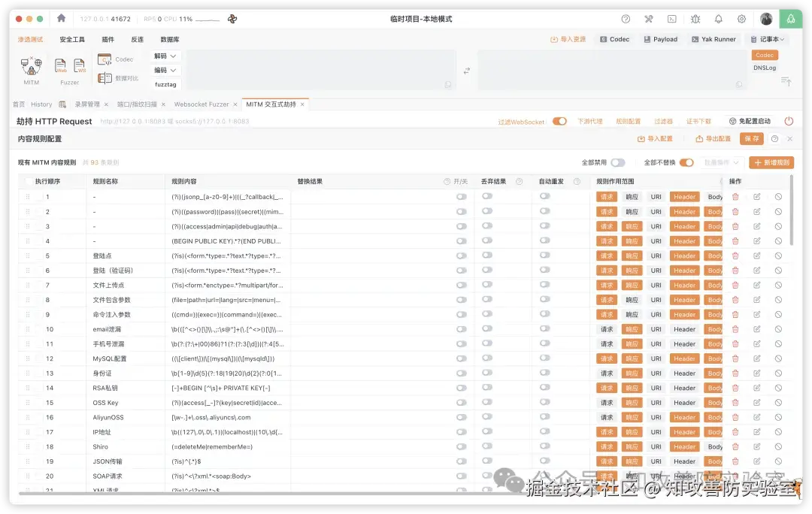Image resolution: width=812 pixels, height=514 pixels.
Task: Turn off the 全部不替换 toggle
Action: (685, 162)
